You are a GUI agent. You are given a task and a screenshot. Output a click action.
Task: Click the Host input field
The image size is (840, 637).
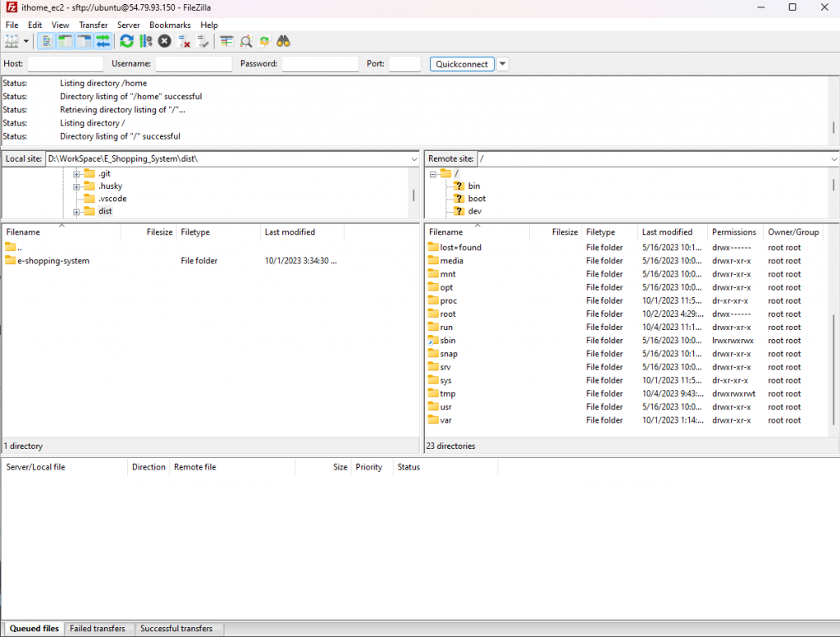pos(66,64)
